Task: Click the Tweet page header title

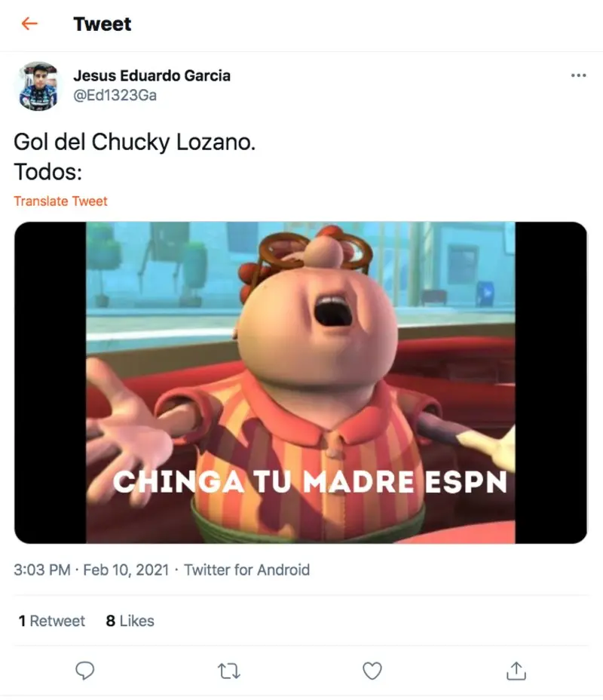Action: point(103,24)
